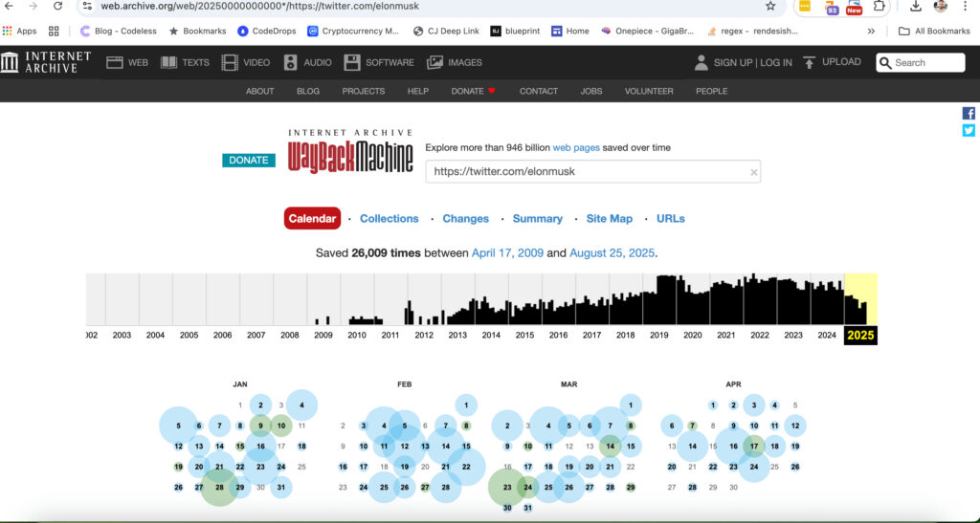Open BLOG menu item
The width and height of the screenshot is (980, 523).
point(308,91)
